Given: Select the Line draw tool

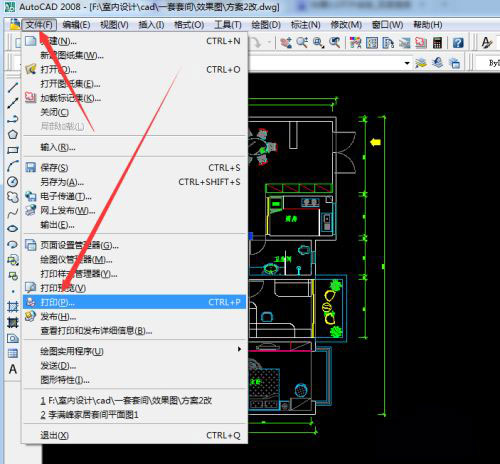Looking at the screenshot, I should [13, 87].
